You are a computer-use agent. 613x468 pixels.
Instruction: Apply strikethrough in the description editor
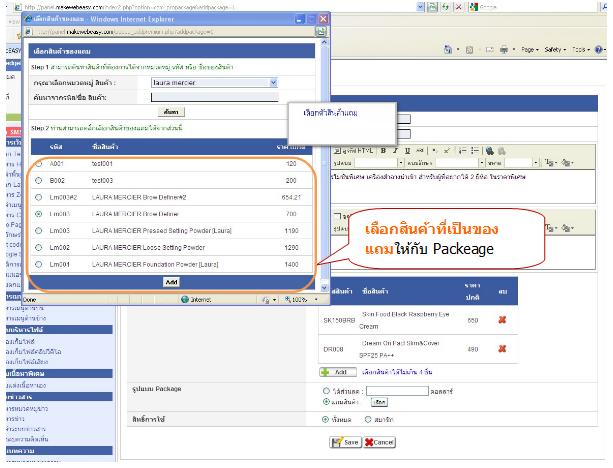click(419, 151)
